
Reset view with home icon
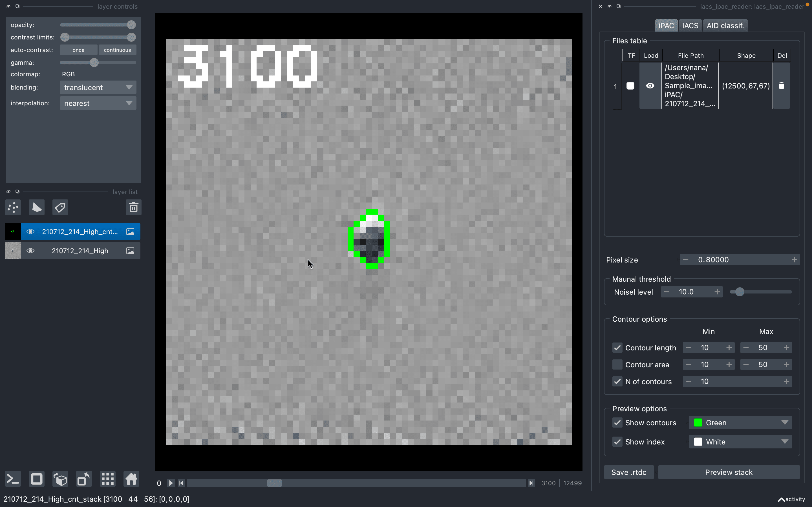point(131,479)
